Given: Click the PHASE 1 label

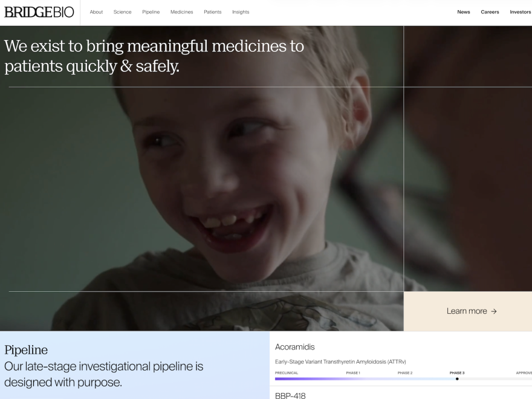Looking at the screenshot, I should [x=353, y=373].
